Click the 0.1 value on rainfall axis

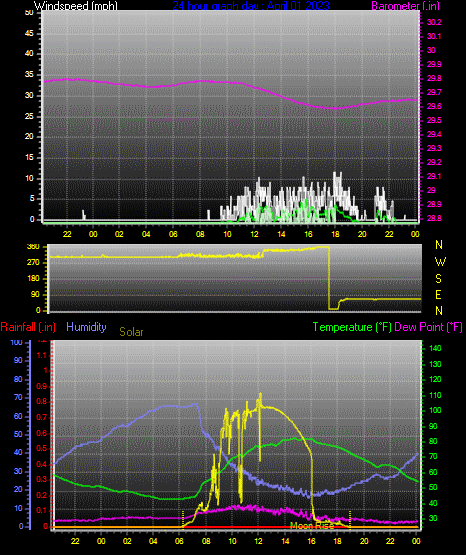[x=42, y=510]
